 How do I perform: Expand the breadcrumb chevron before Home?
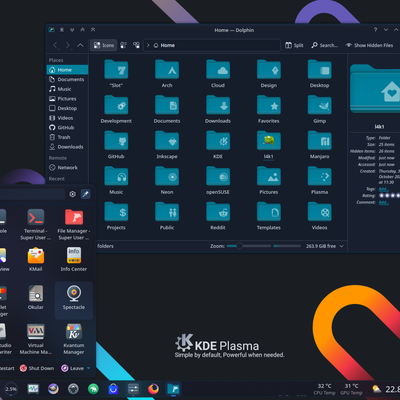click(x=148, y=45)
